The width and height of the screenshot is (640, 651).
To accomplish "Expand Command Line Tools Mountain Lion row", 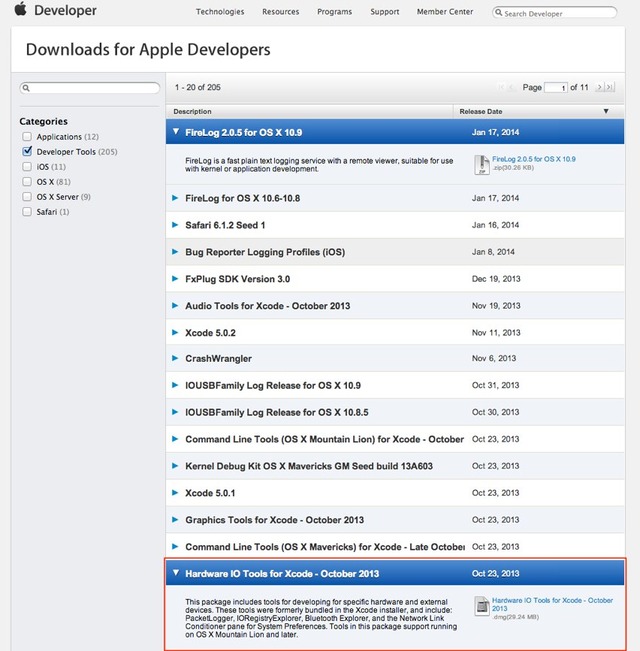I will (175, 439).
